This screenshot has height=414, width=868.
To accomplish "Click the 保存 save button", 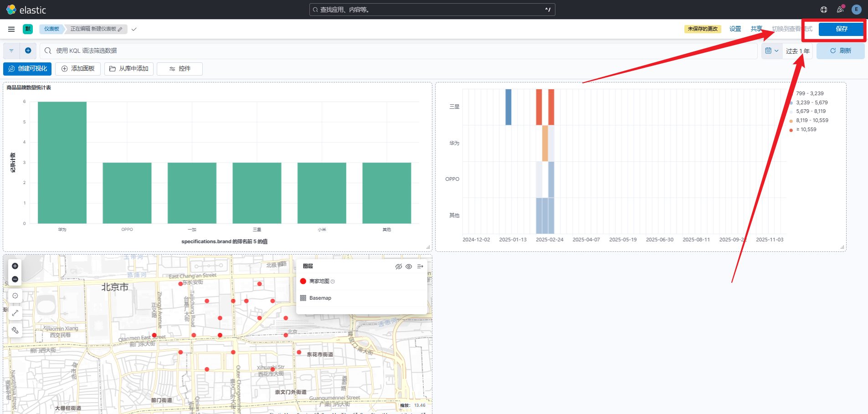I will (x=841, y=29).
